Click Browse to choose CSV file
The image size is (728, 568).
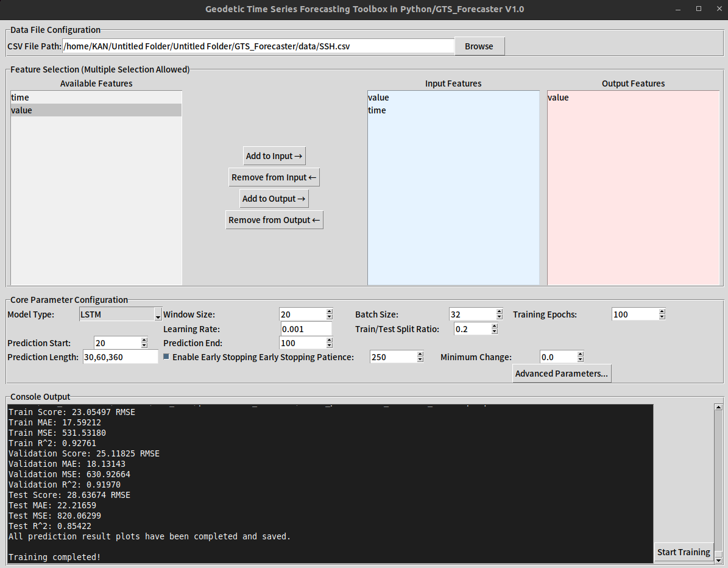479,46
